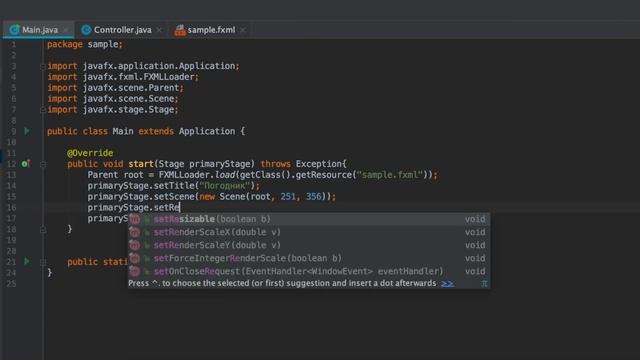Click 'Application' after extends on line 9
Image resolution: width=640 pixels, height=360 pixels.
[x=207, y=131]
